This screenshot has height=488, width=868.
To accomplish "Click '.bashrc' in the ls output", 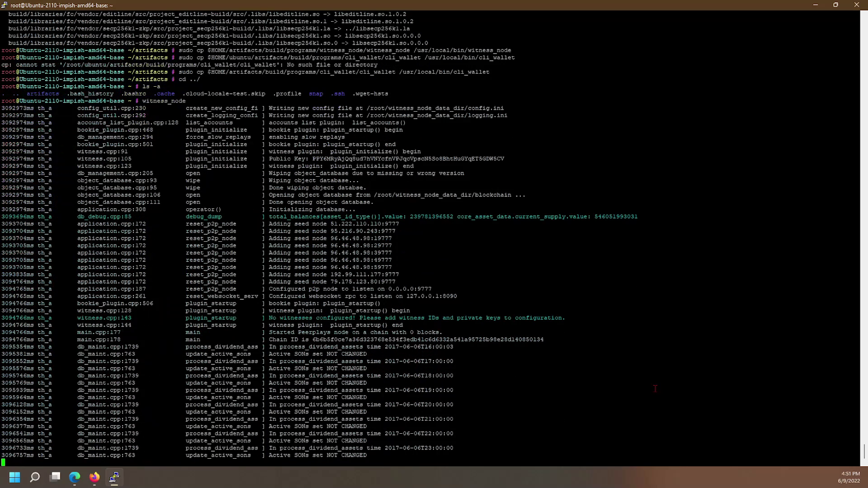I will coord(133,94).
